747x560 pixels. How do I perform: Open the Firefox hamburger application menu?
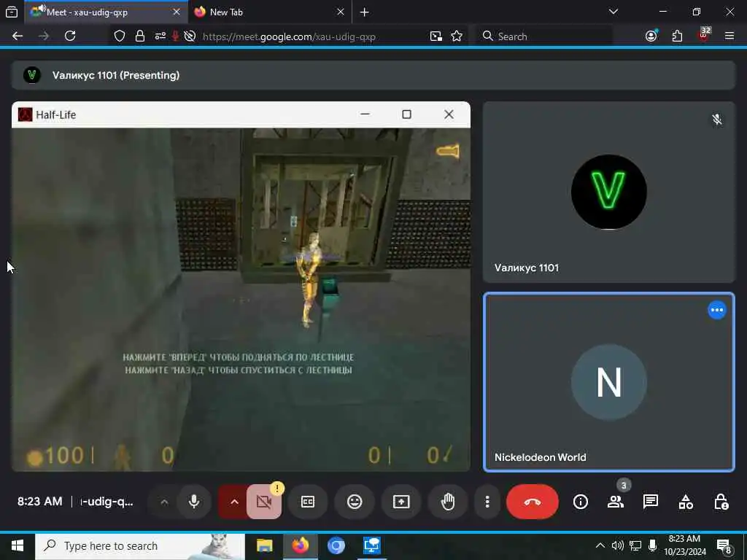[729, 36]
